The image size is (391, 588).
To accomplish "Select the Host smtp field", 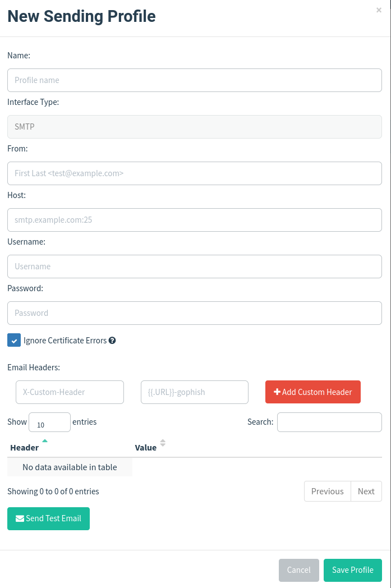I will click(x=194, y=220).
